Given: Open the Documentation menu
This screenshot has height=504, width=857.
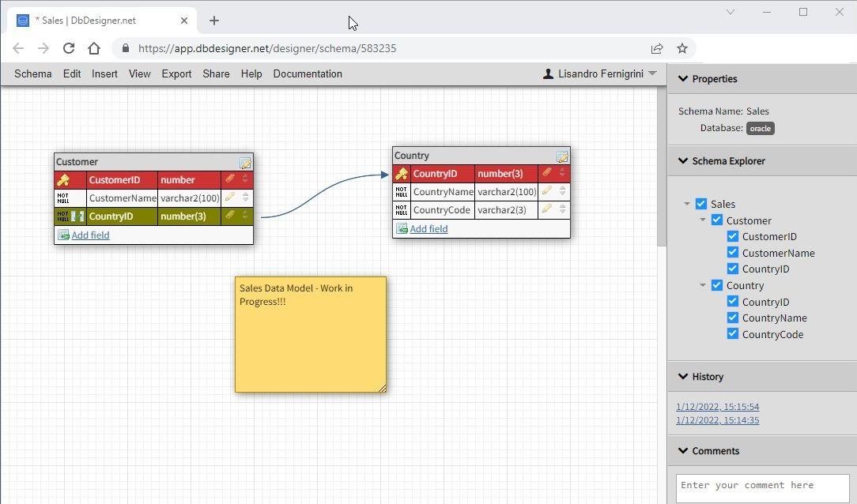Looking at the screenshot, I should (308, 73).
